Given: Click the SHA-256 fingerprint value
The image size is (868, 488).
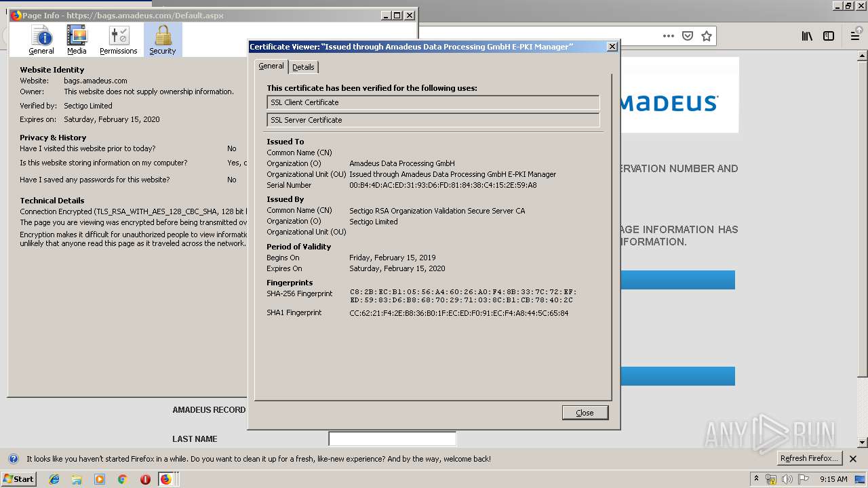Looking at the screenshot, I should (463, 296).
